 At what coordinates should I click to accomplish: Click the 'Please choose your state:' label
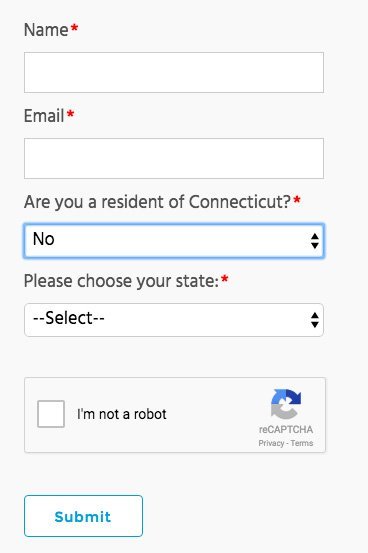(x=121, y=281)
